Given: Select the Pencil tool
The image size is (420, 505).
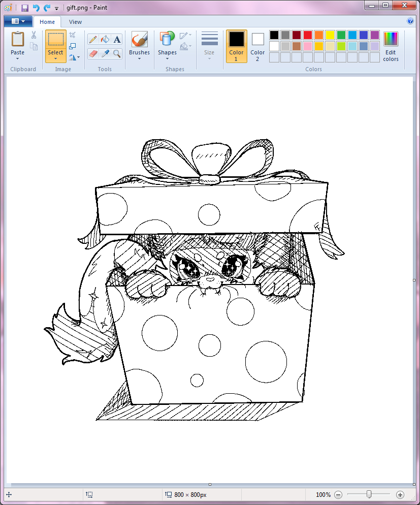Looking at the screenshot, I should [x=93, y=40].
